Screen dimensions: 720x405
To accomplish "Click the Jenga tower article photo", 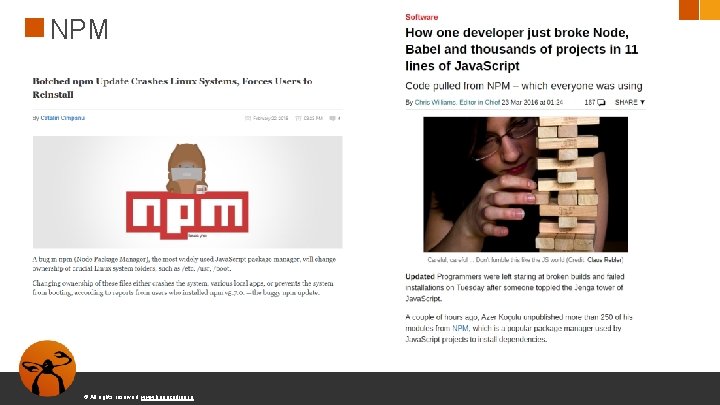I will (525, 184).
